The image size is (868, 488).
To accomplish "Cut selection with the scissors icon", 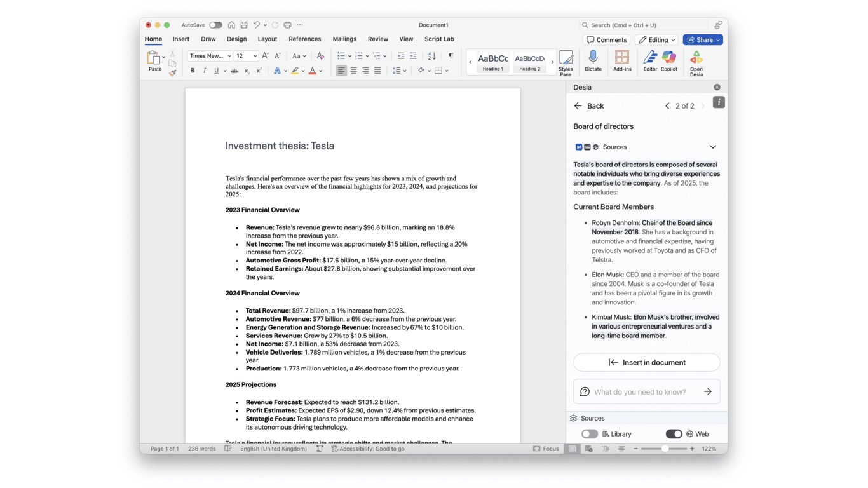I will [172, 54].
